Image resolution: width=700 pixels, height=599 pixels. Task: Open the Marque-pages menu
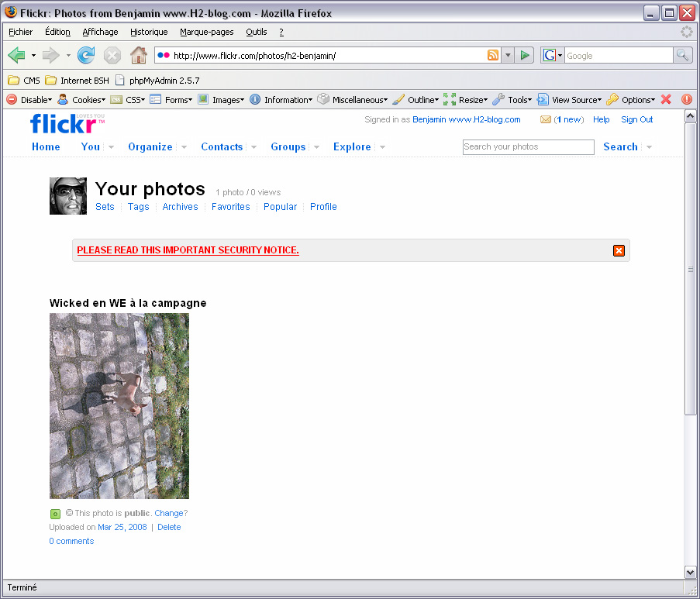point(206,32)
